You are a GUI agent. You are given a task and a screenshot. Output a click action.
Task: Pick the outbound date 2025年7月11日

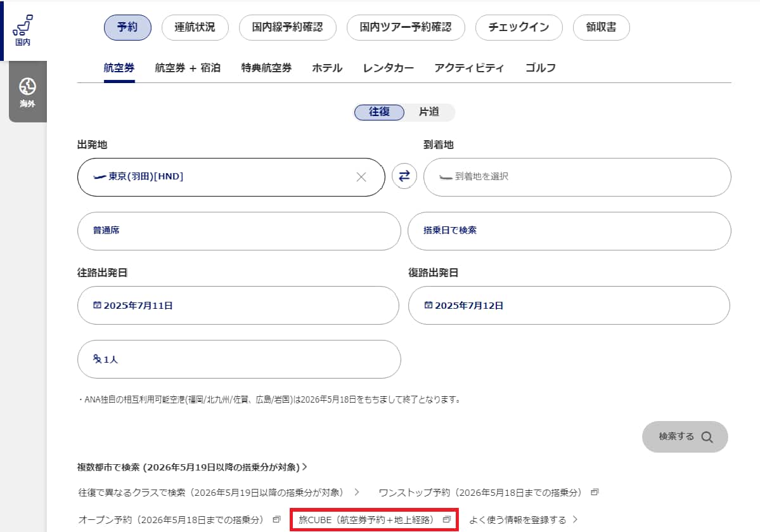click(x=238, y=306)
